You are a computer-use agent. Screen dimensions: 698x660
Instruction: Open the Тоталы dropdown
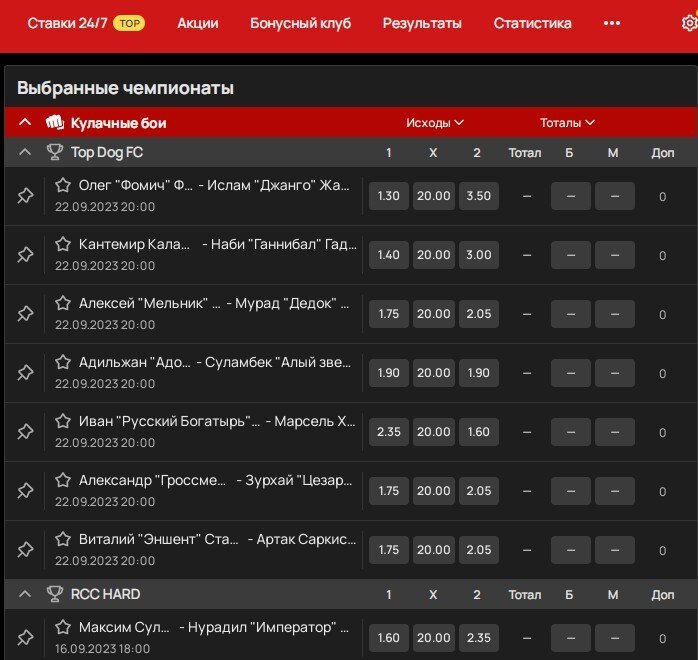567,123
